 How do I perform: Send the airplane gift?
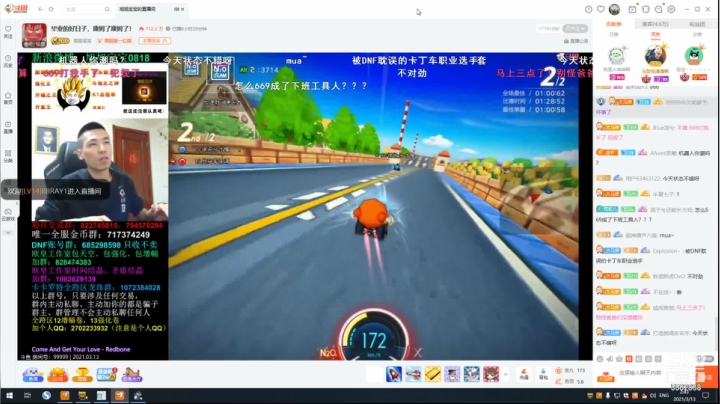coord(413,374)
